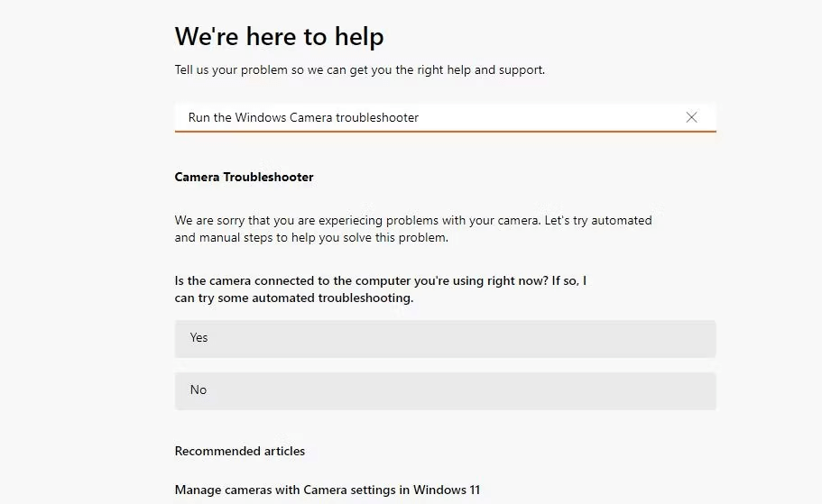The width and height of the screenshot is (822, 504).
Task: Click the "We are sorry" apology paragraph
Action: 412,220
